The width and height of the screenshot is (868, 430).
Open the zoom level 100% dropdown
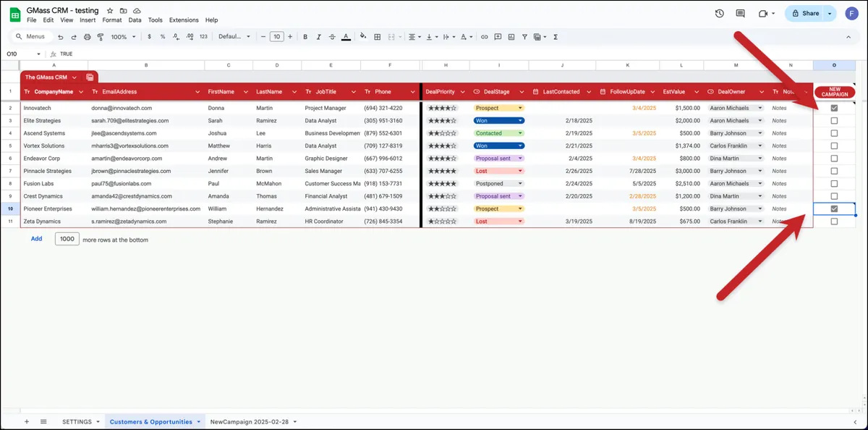pyautogui.click(x=124, y=36)
